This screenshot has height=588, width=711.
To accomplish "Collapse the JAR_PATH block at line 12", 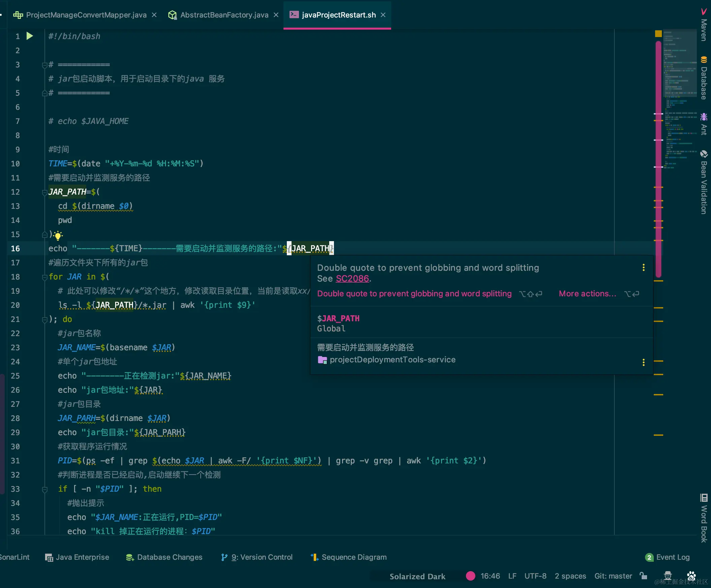I will (44, 192).
